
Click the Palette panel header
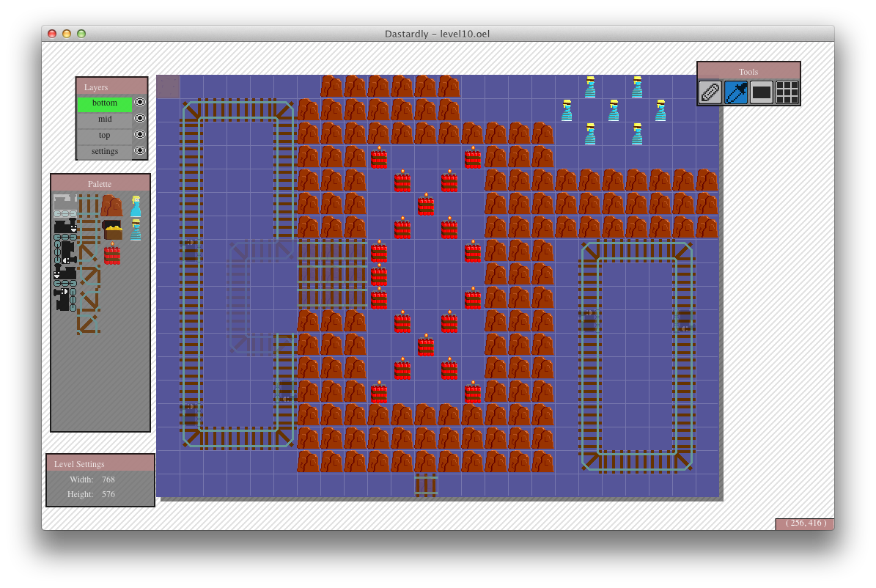click(100, 183)
